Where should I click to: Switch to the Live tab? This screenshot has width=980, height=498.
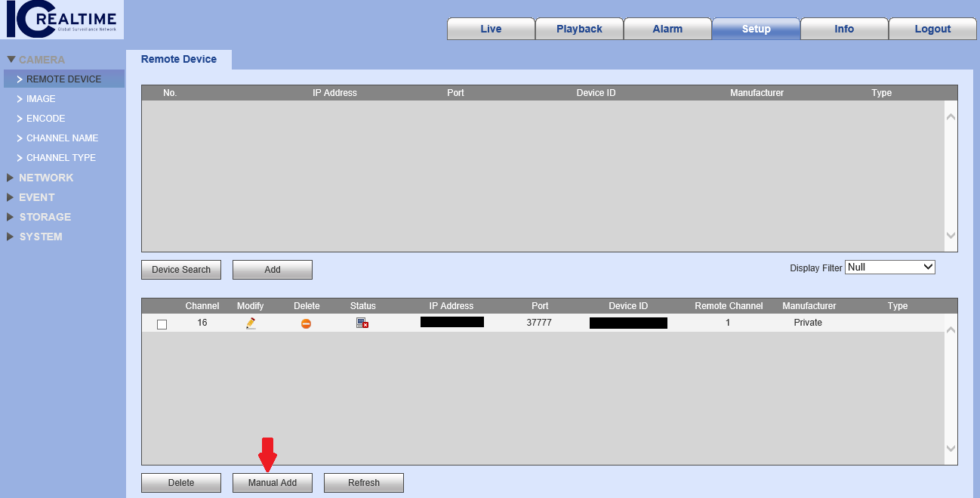pos(491,29)
